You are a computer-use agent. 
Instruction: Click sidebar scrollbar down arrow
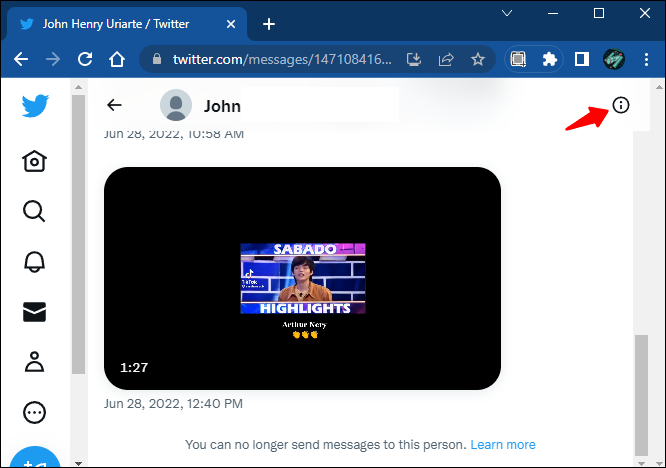[x=78, y=463]
